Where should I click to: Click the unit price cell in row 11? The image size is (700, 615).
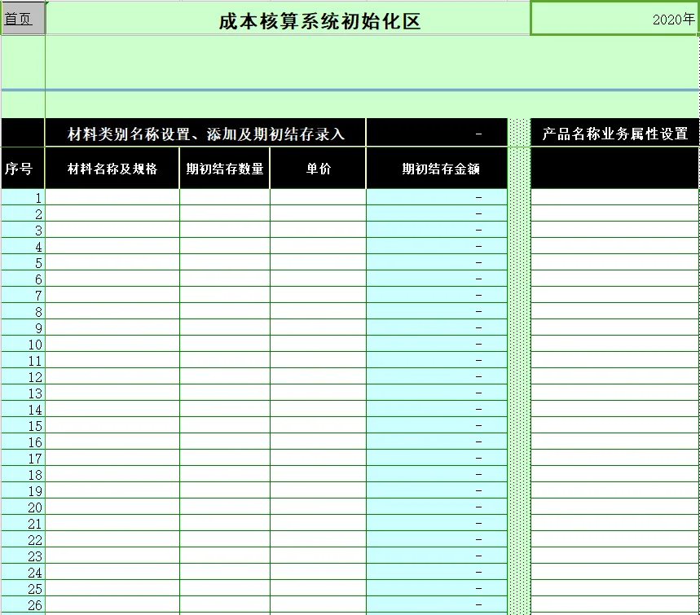[x=318, y=360]
